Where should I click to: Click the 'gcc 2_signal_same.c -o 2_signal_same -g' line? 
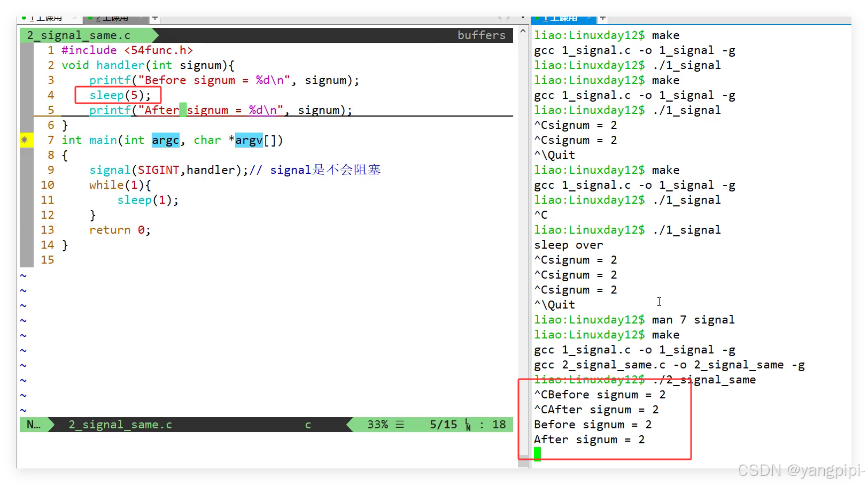(x=669, y=365)
